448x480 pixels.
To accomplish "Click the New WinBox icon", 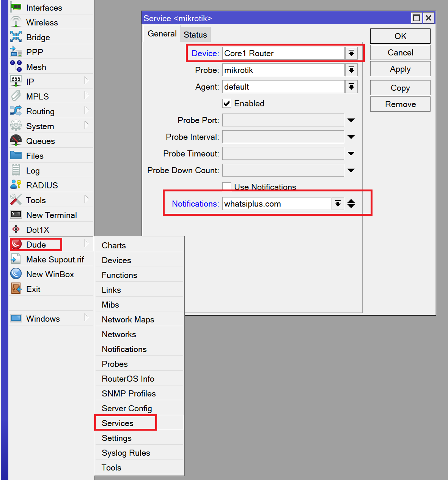I will click(16, 274).
